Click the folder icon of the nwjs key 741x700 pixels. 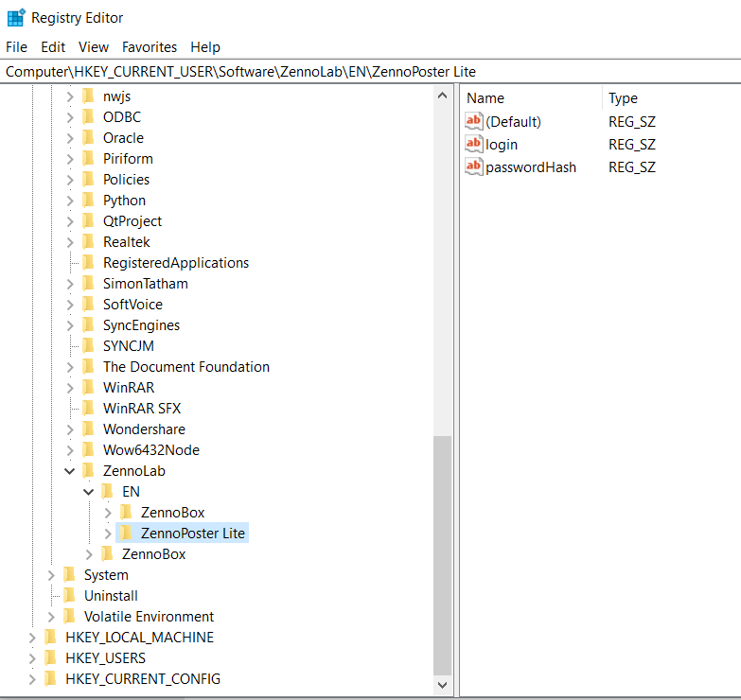(x=88, y=96)
